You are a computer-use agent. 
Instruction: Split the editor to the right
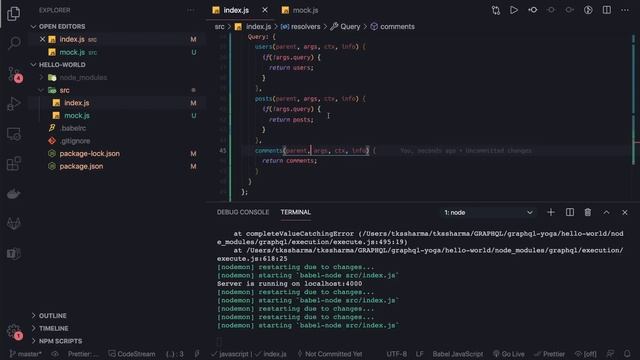point(607,10)
